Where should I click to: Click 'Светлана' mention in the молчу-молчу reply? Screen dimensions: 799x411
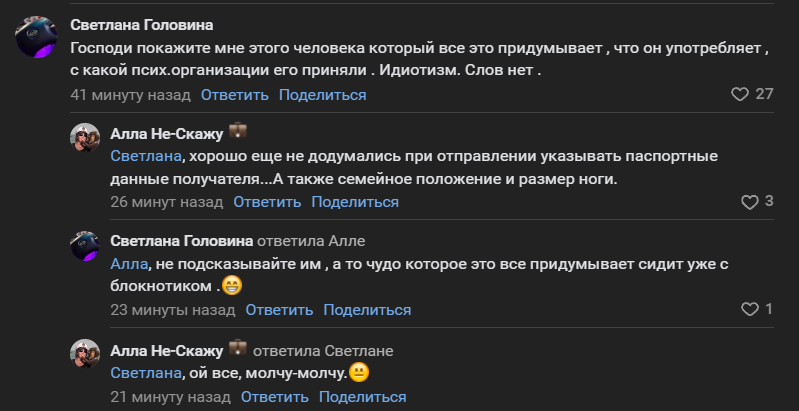point(146,372)
